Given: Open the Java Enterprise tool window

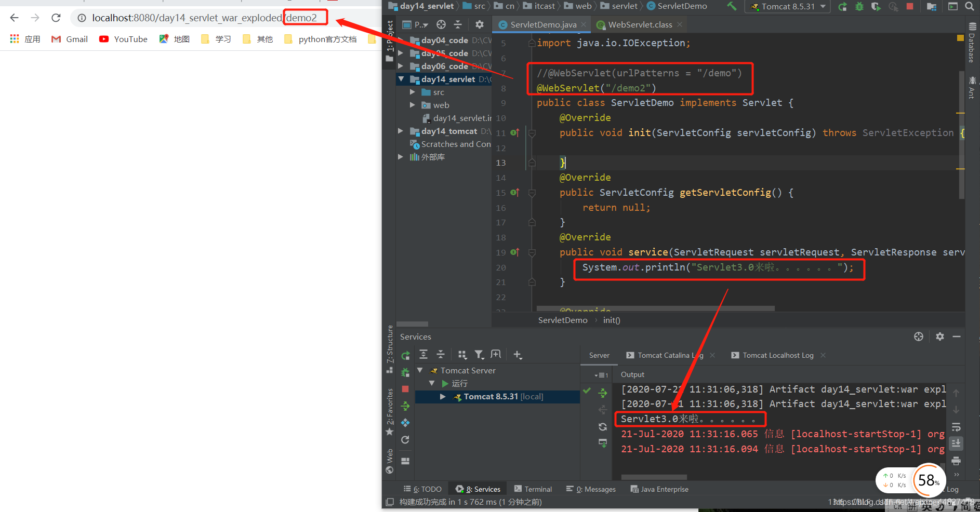Looking at the screenshot, I should coord(659,489).
